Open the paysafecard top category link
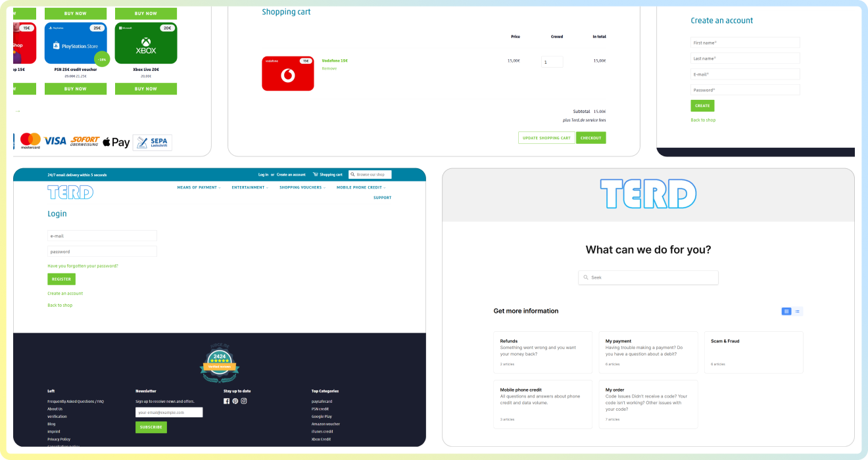 [x=322, y=402]
